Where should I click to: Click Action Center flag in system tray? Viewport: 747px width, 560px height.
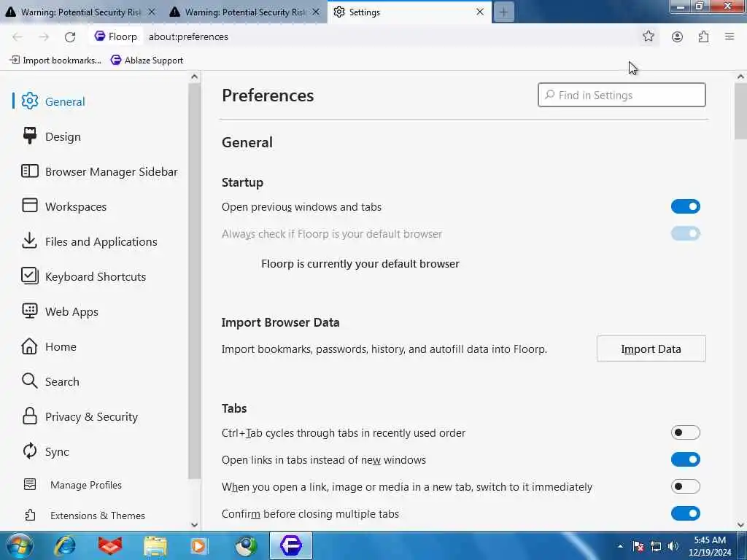click(x=638, y=546)
